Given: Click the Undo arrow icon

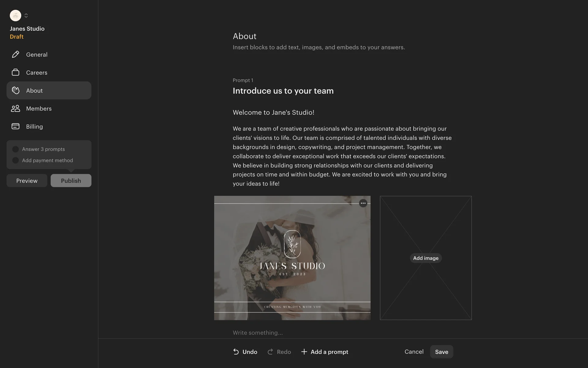Looking at the screenshot, I should [236, 352].
